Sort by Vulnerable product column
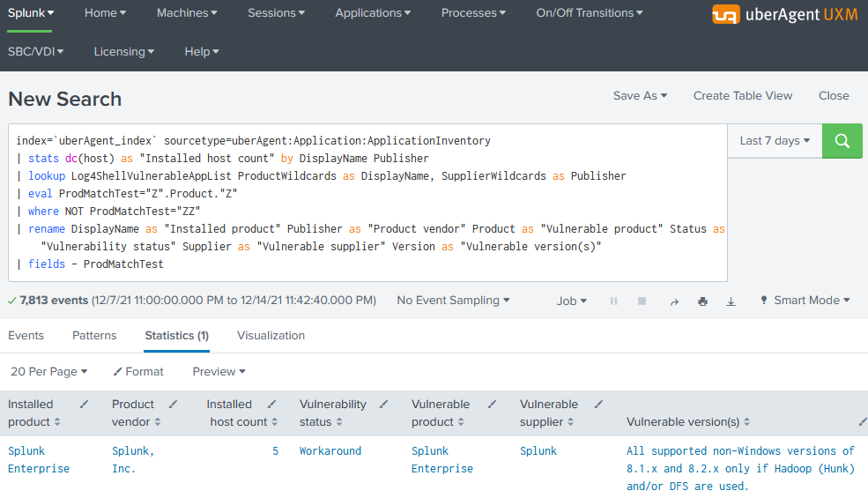 (x=461, y=422)
